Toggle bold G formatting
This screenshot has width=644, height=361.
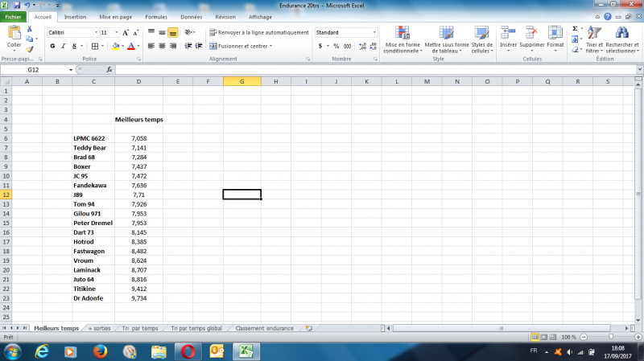coord(52,46)
